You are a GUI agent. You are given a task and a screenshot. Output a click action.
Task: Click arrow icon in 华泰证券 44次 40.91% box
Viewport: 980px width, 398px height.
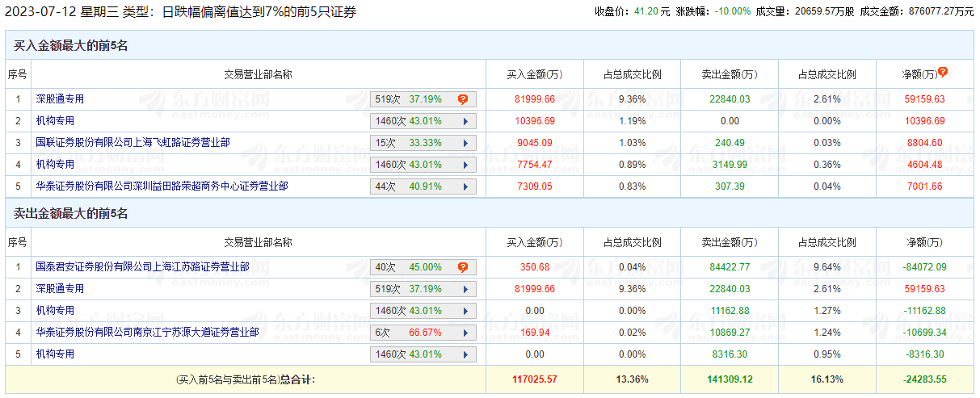pyautogui.click(x=465, y=186)
